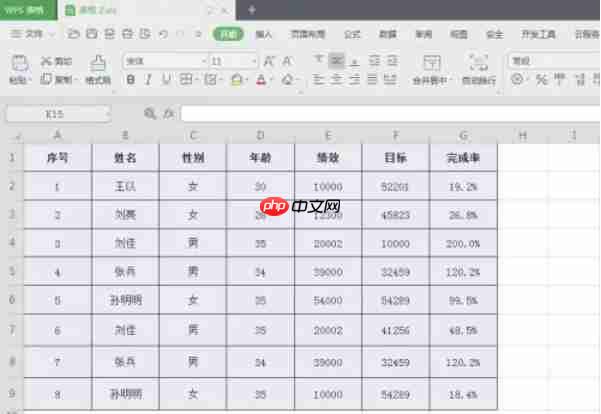Toggle Wrap Text (自动换行)
Image resolution: width=601 pixels, height=414 pixels.
tap(479, 69)
